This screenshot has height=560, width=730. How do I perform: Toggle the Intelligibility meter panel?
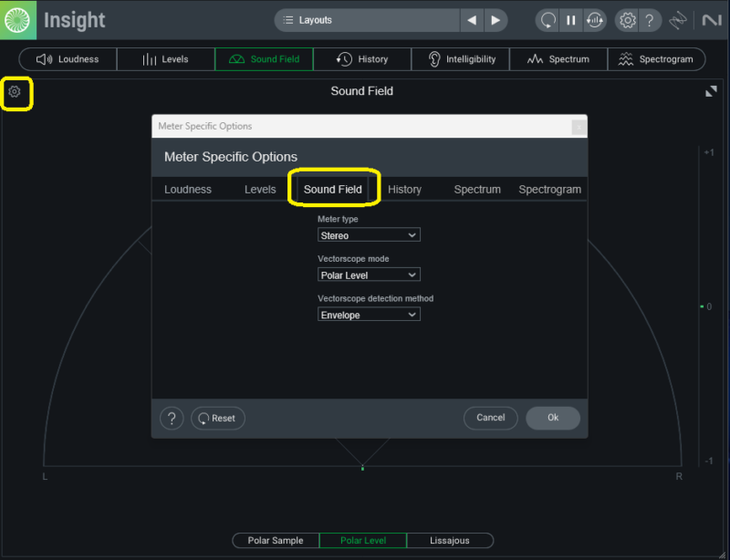coord(461,59)
